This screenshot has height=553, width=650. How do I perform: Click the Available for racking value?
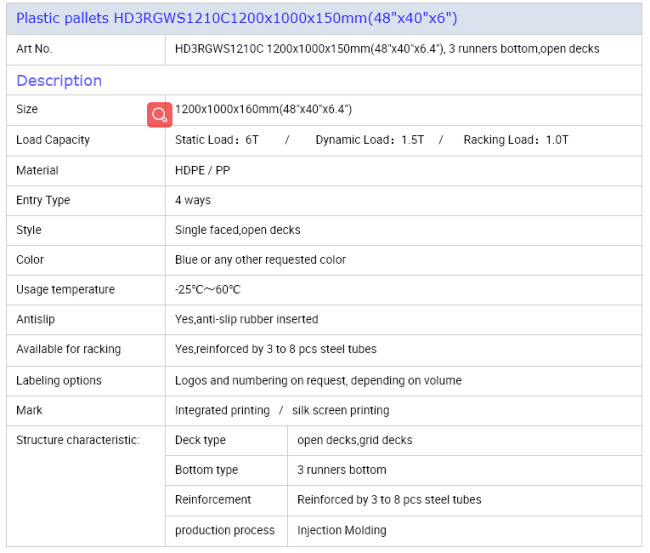275,349
